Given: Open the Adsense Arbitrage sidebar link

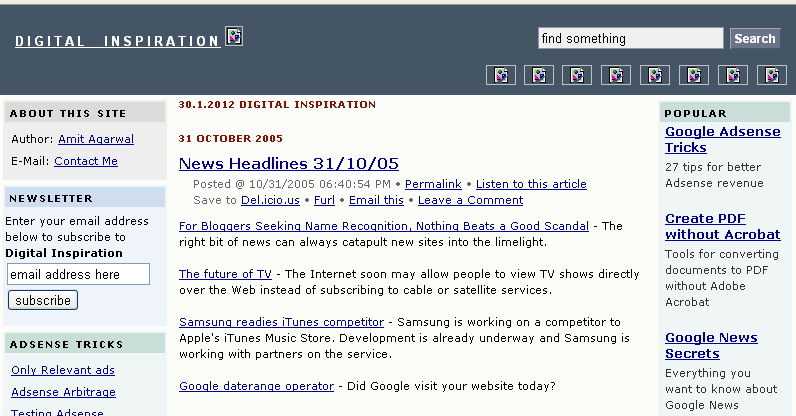Looking at the screenshot, I should pyautogui.click(x=63, y=392).
